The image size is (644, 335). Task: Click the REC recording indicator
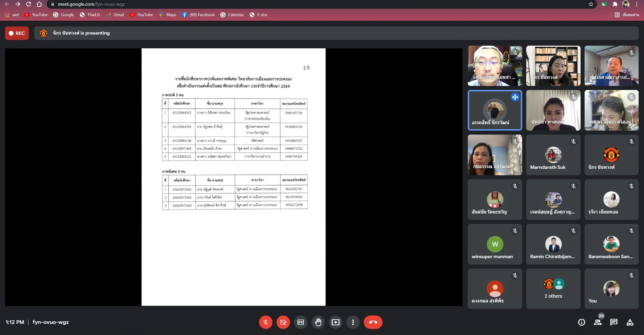[x=17, y=33]
